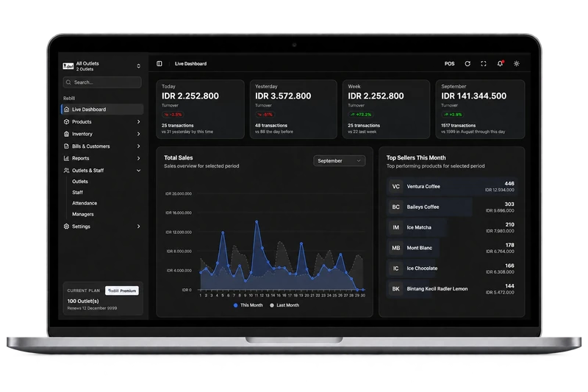This screenshot has height=392, width=588.
Task: Click the Settings gear icon in sidebar
Action: pyautogui.click(x=66, y=227)
